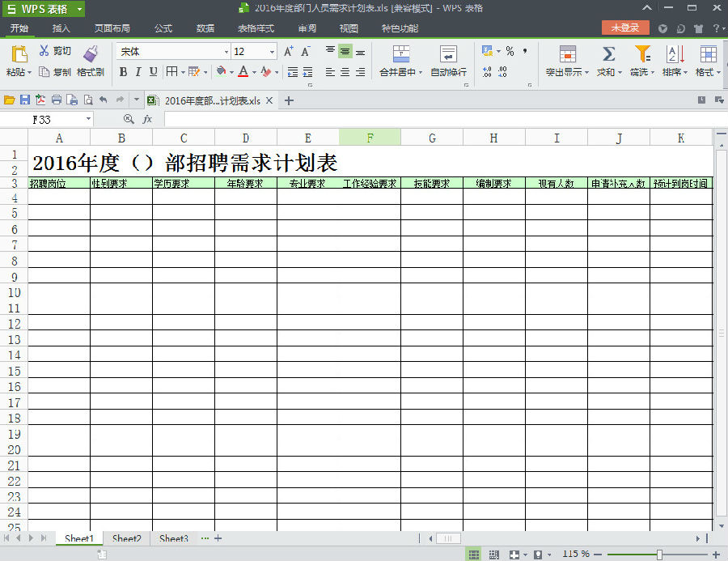Open the Name Box dropdown arrow
The height and width of the screenshot is (561, 728).
(x=88, y=119)
